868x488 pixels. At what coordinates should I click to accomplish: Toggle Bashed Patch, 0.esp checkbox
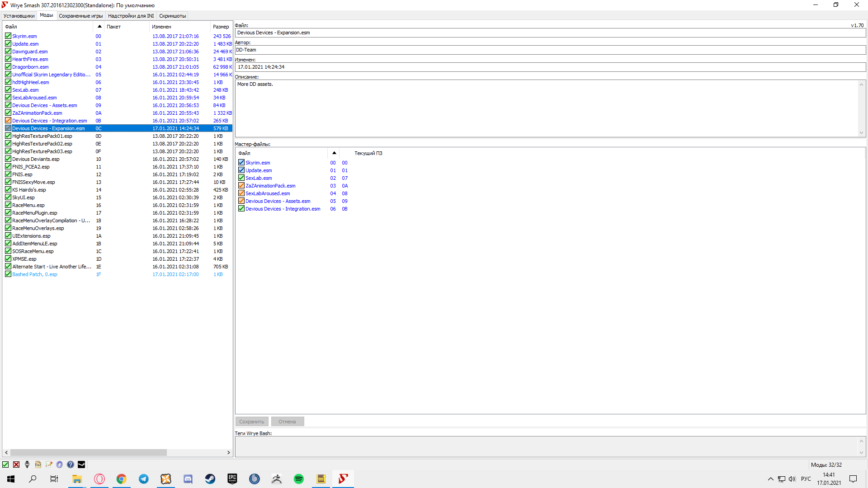click(x=8, y=274)
